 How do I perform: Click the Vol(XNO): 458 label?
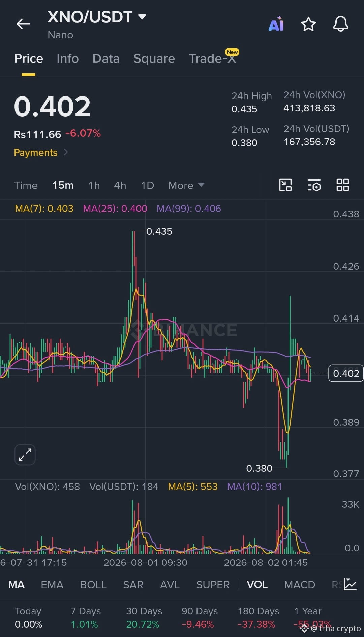(47, 487)
